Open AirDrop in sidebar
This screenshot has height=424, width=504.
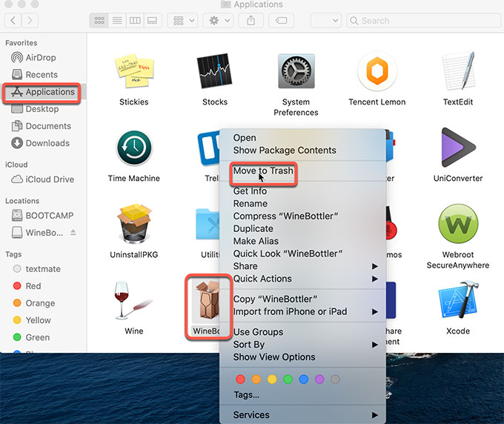[x=43, y=58]
